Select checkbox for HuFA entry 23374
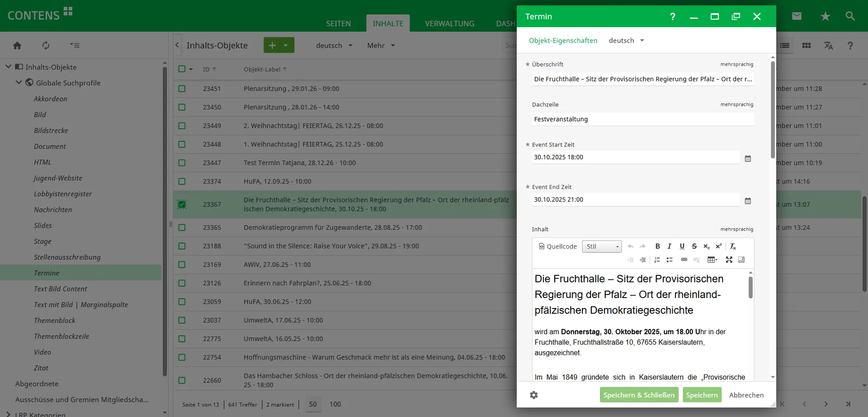The height and width of the screenshot is (417, 868). pos(182,181)
